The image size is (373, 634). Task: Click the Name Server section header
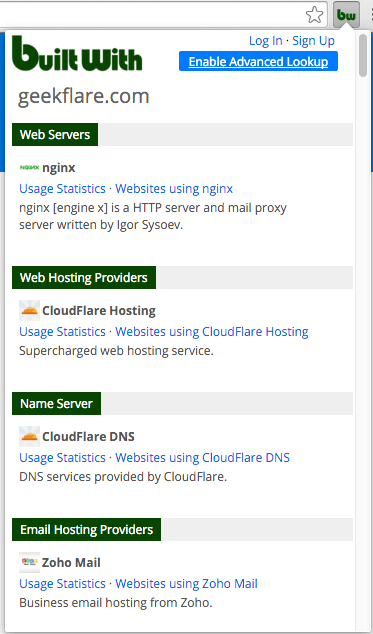point(56,404)
